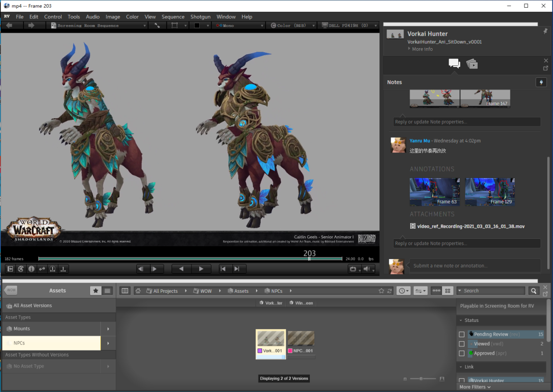
Task: Enable the Viewed status filter checkbox
Action: click(x=462, y=344)
